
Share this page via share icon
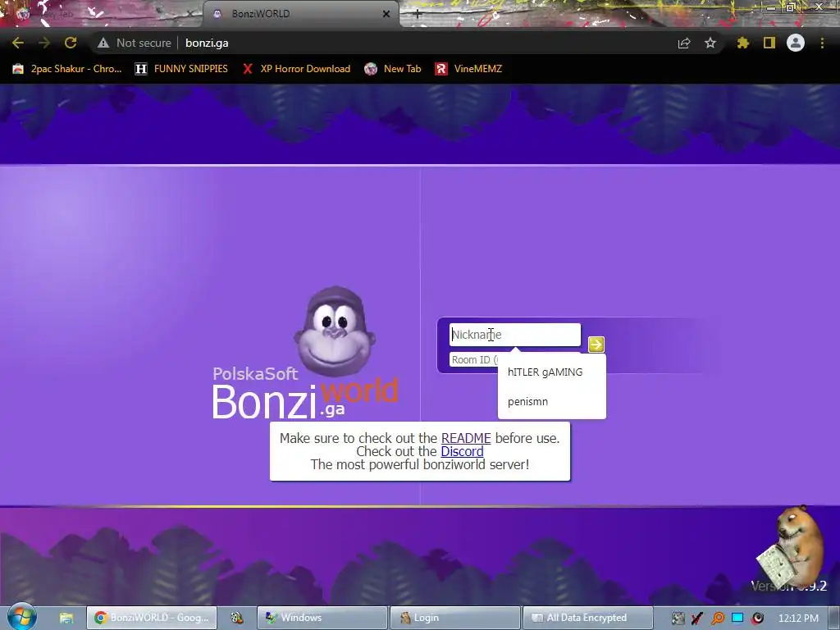[x=684, y=43]
